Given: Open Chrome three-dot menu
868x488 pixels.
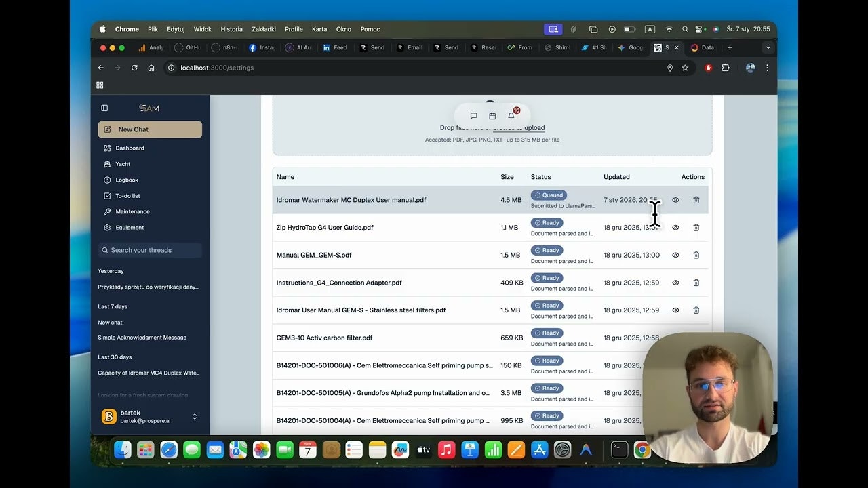Looking at the screenshot, I should [767, 68].
